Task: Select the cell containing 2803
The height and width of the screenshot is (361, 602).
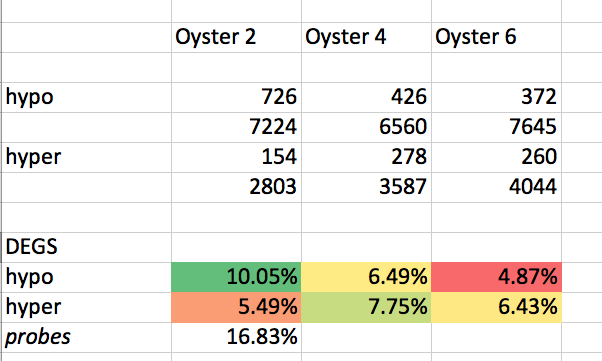Action: [x=236, y=187]
